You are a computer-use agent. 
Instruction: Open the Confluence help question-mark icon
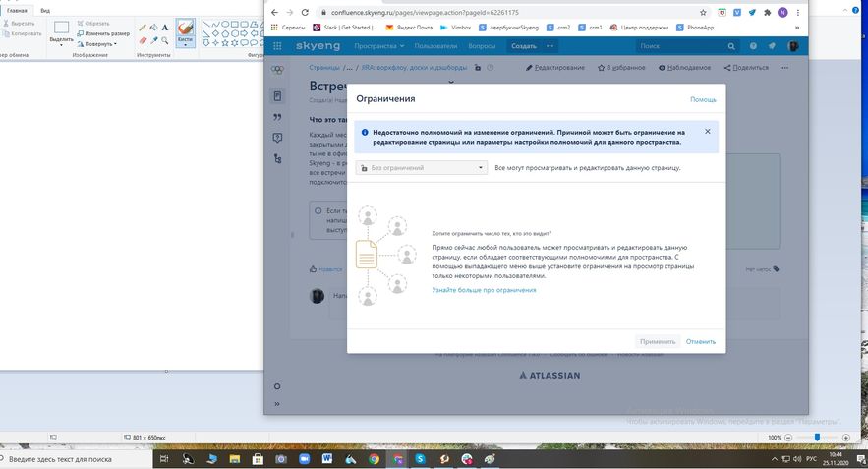753,46
